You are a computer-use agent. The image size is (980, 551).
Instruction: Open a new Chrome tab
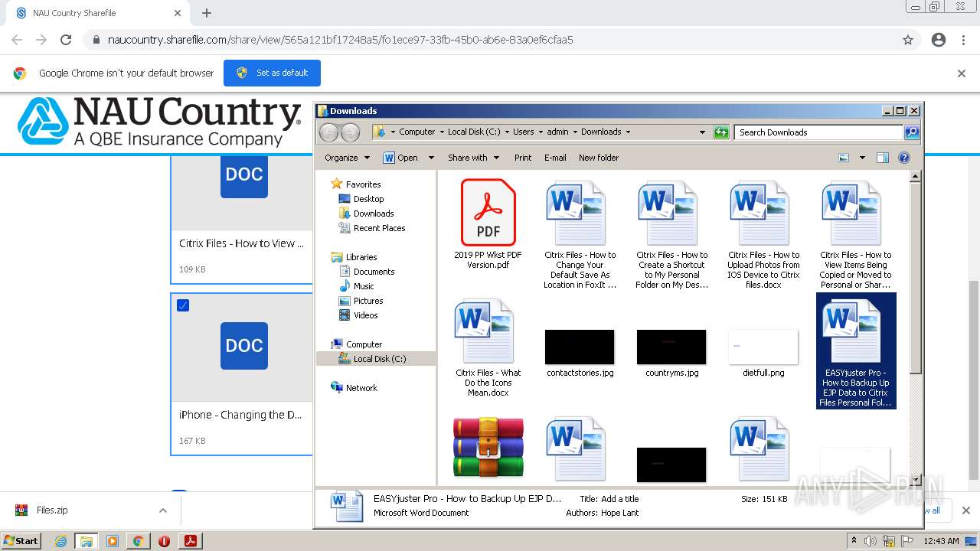(207, 13)
